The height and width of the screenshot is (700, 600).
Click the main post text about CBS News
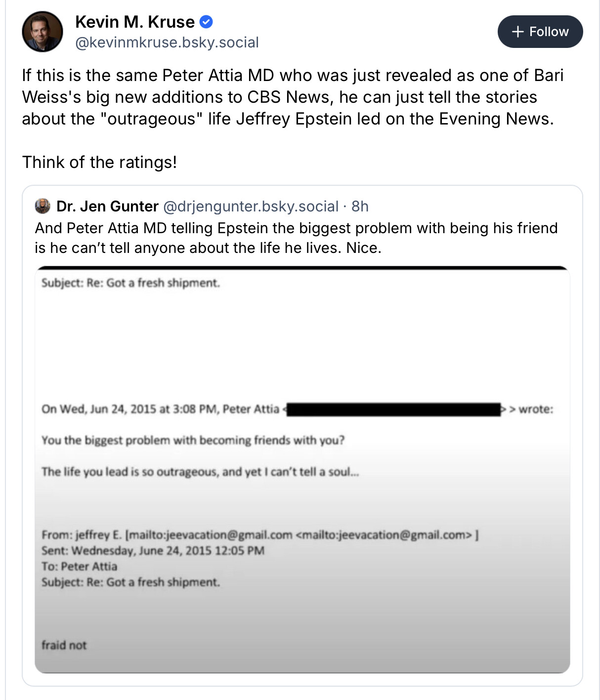[x=293, y=97]
